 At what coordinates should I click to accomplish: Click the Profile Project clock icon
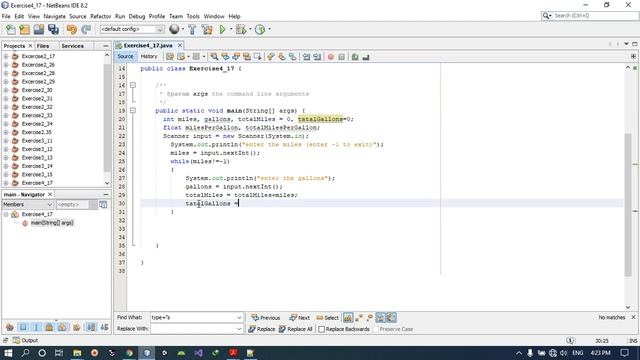point(260,29)
